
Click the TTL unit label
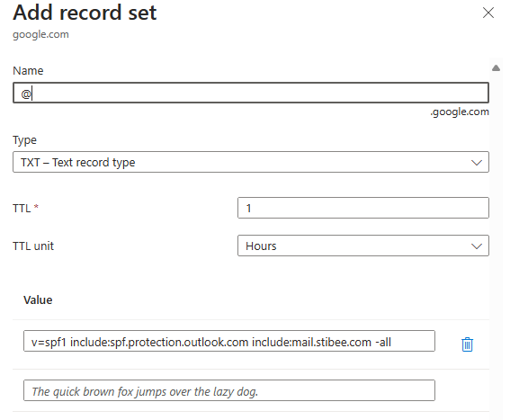coord(33,246)
